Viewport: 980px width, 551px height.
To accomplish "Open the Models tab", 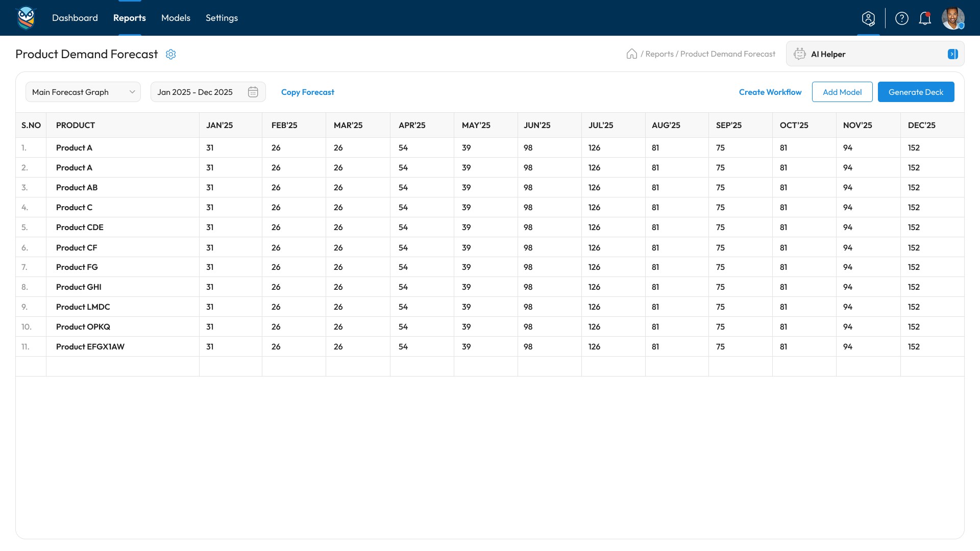I will 176,18.
